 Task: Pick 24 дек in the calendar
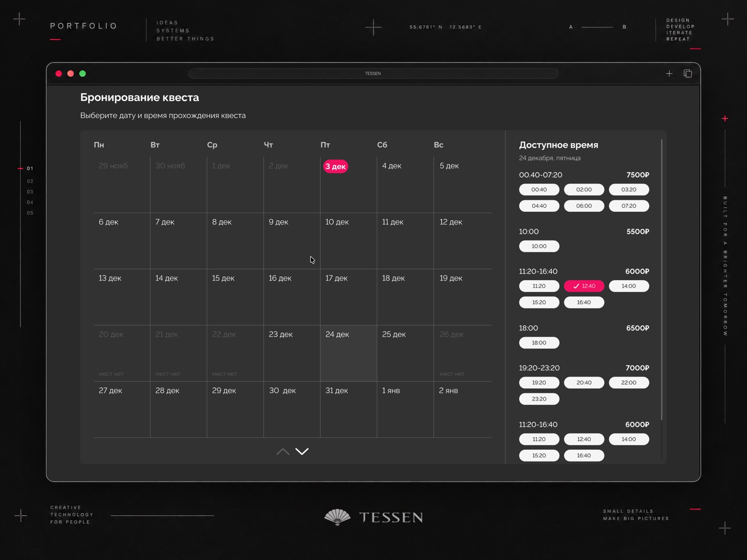tap(349, 353)
